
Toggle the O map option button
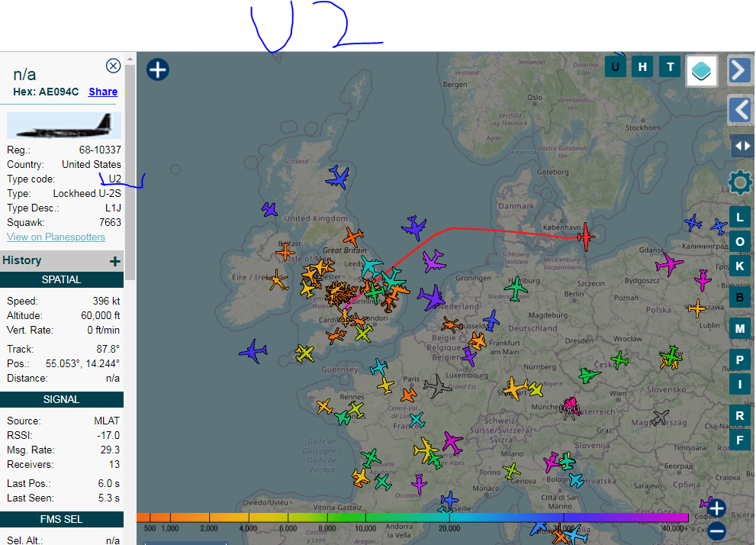pyautogui.click(x=740, y=241)
